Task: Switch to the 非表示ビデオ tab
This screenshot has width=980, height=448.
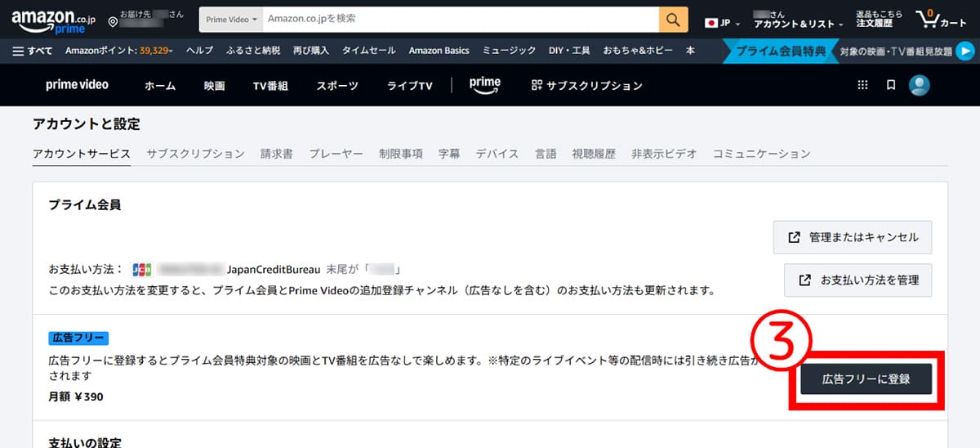Action: pyautogui.click(x=664, y=154)
